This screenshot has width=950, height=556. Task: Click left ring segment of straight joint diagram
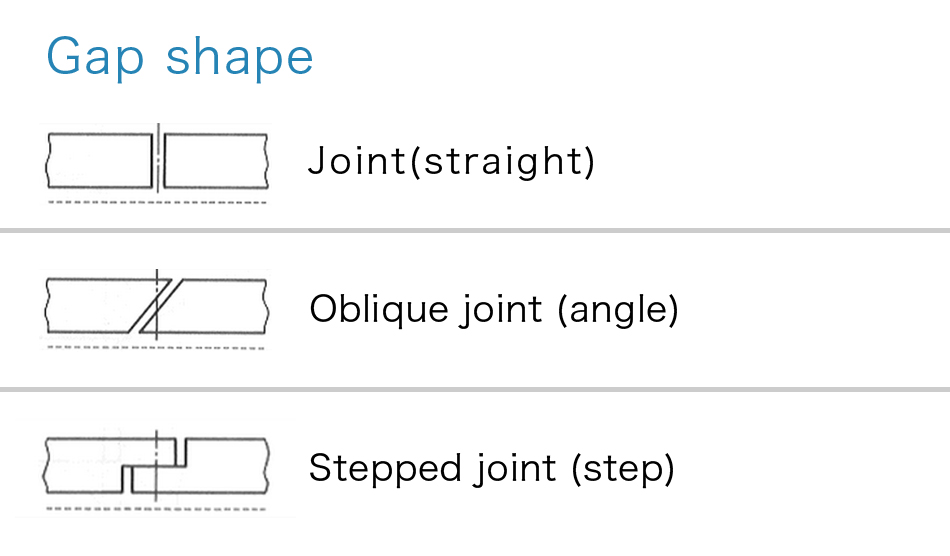click(x=99, y=161)
